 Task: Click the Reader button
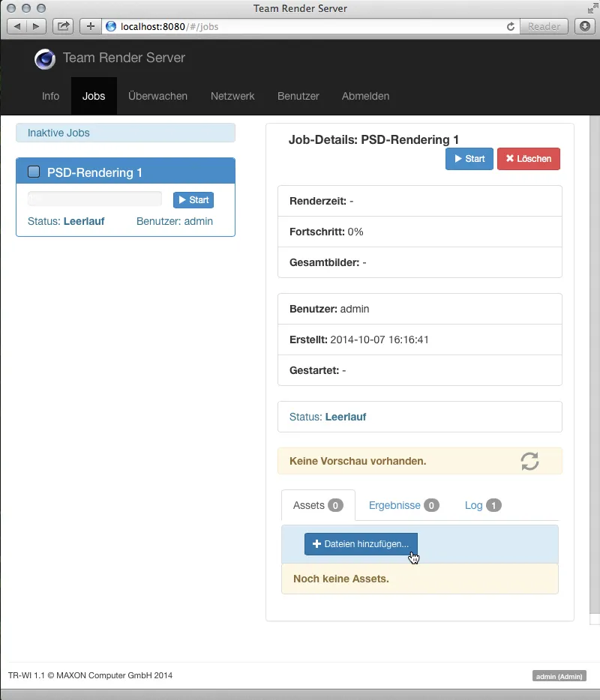(544, 26)
